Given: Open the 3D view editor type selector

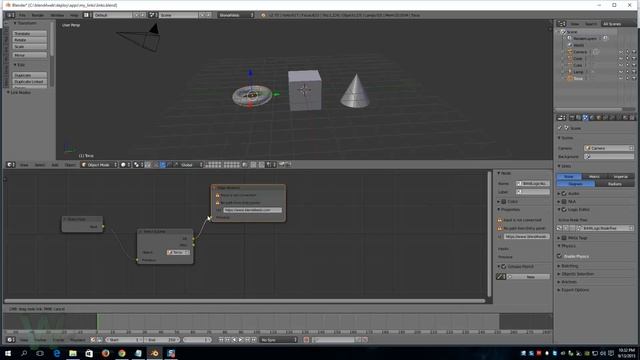Looking at the screenshot, I should [x=11, y=164].
